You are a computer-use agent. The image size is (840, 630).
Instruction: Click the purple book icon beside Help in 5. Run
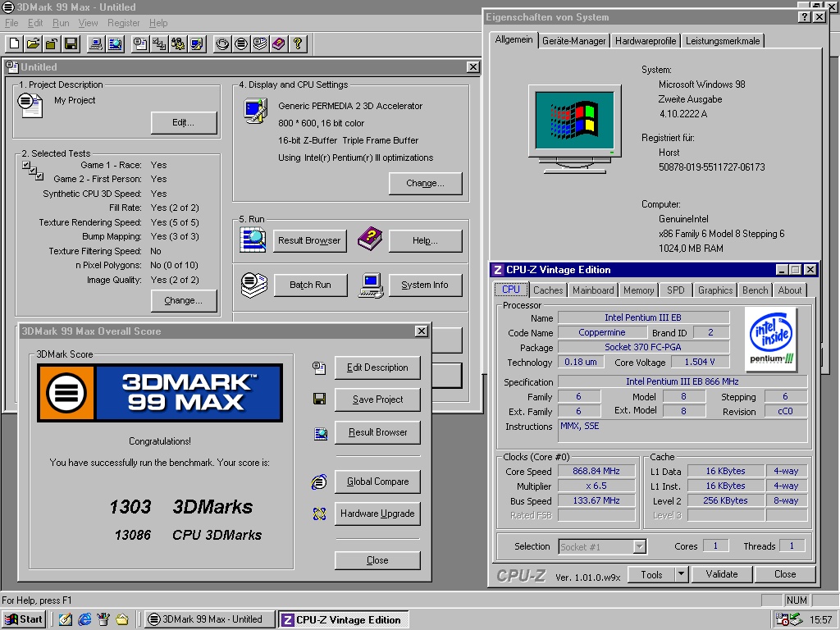coord(370,239)
